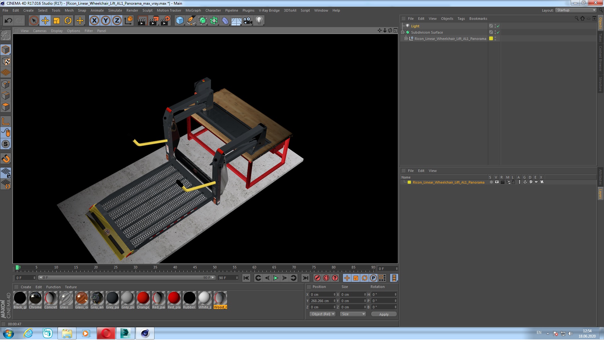Open the Size mode dropdown
Screen dimensions: 604x364
[x=353, y=314]
